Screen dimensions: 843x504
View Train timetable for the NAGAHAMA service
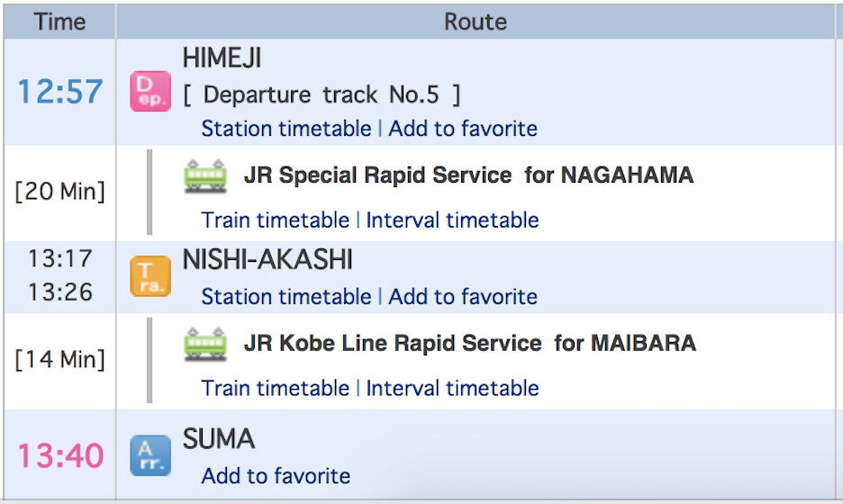coord(276,220)
